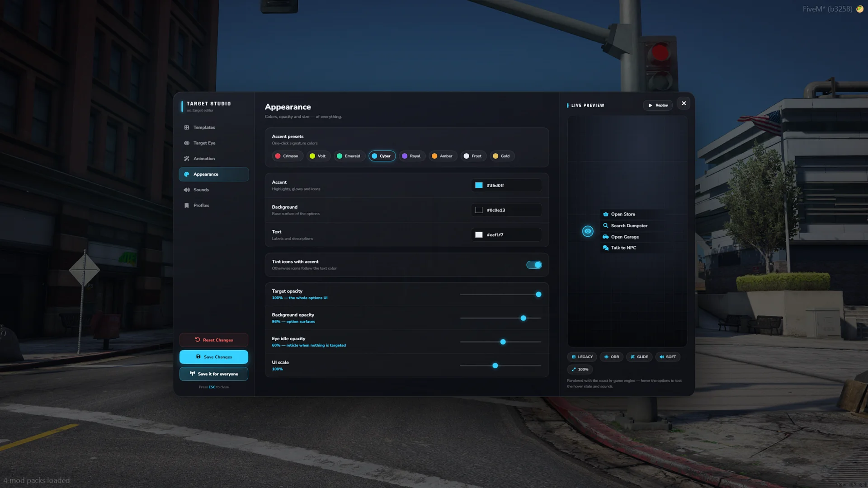This screenshot has width=868, height=488.
Task: Click the Animation wand icon
Action: pos(187,159)
